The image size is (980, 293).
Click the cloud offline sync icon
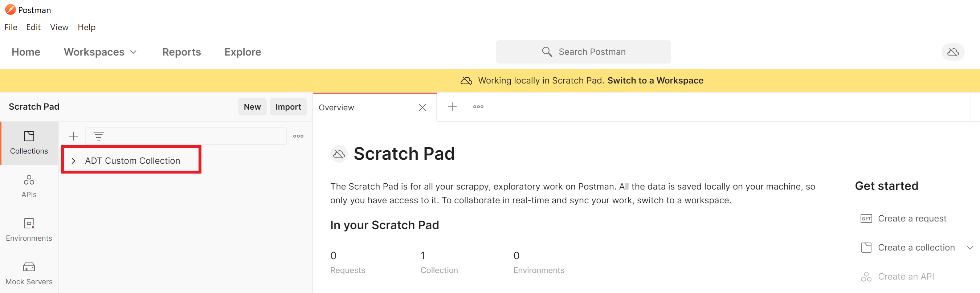click(953, 52)
